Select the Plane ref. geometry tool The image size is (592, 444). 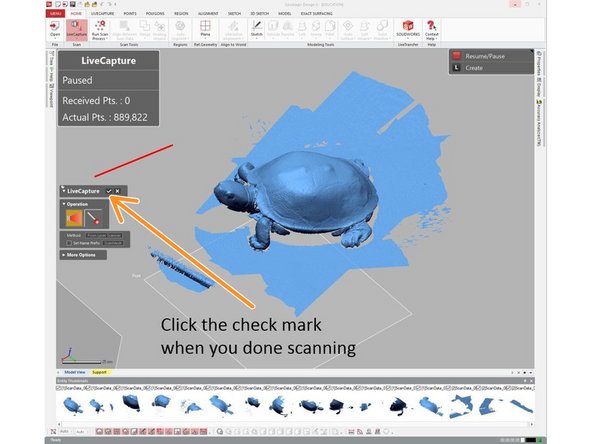[x=205, y=29]
